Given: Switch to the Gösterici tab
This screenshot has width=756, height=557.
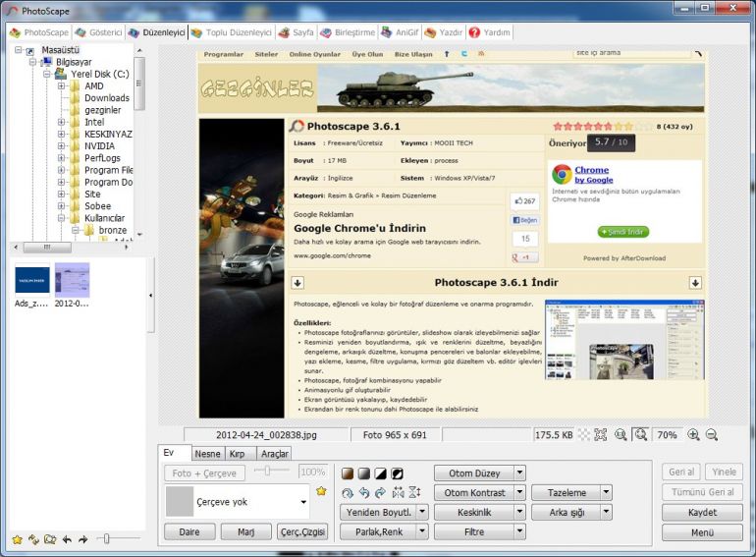Looking at the screenshot, I should [x=99, y=32].
